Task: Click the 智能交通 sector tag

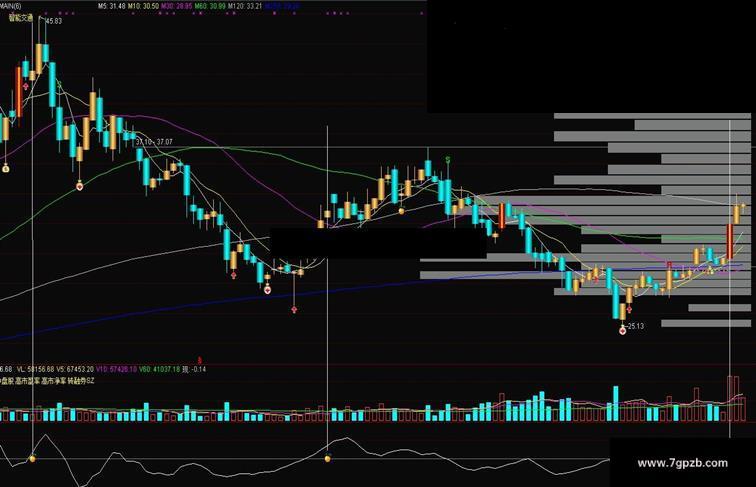Action: 21,18
